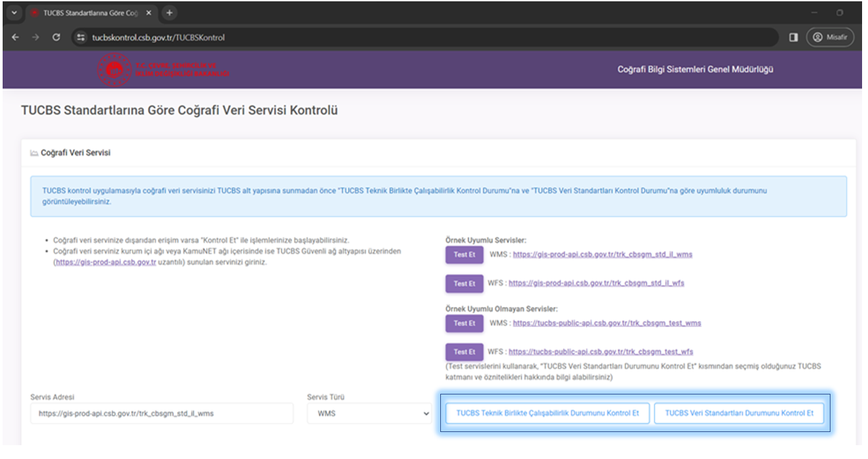The height and width of the screenshot is (459, 868).
Task: View site information icon in address bar
Action: pos(81,38)
